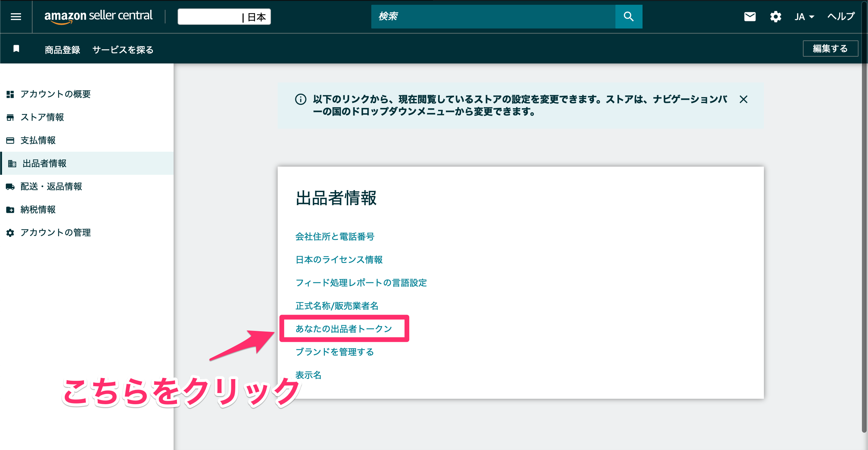The height and width of the screenshot is (450, 868).
Task: Click the truck icon for 配送・返品情報
Action: pos(10,186)
